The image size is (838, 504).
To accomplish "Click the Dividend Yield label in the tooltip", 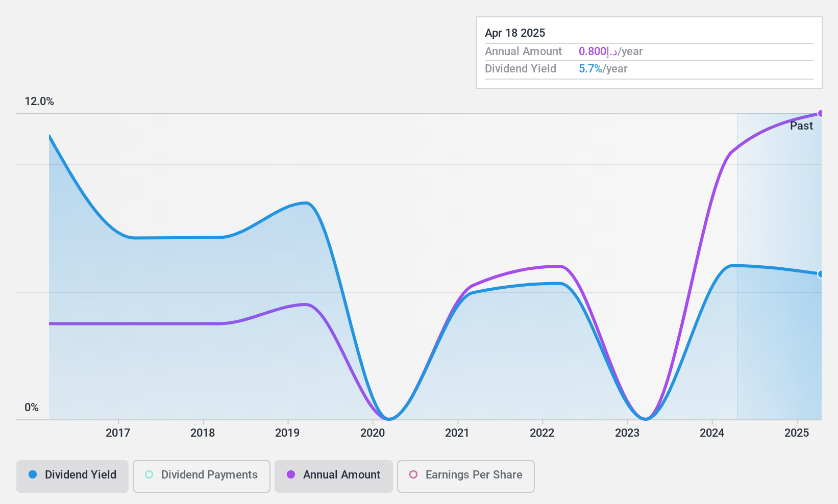I will pos(521,69).
